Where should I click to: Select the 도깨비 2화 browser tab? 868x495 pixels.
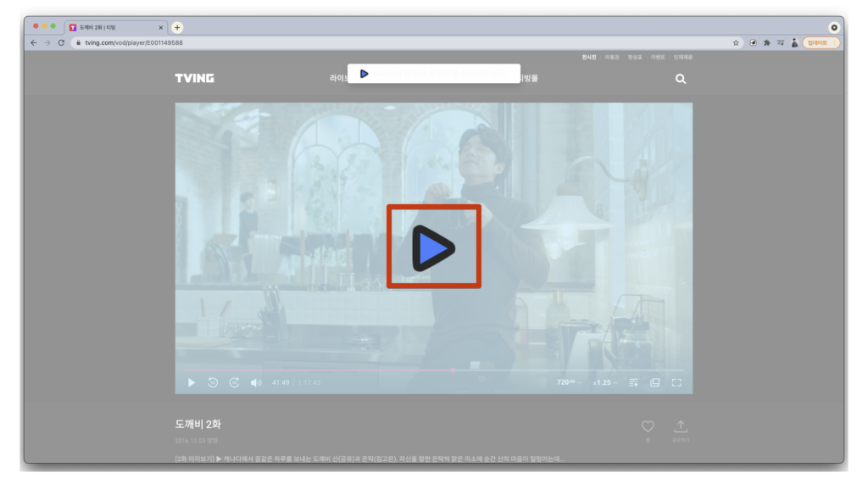(115, 27)
